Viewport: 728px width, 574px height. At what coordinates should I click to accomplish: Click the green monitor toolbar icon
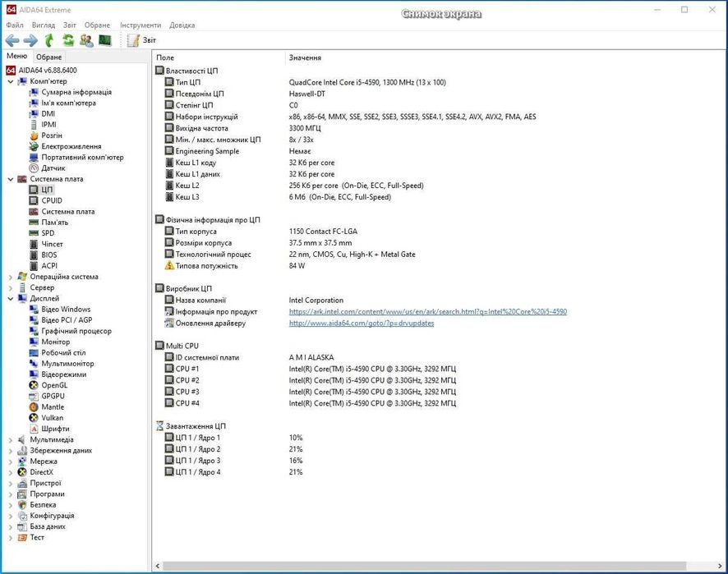click(x=105, y=41)
